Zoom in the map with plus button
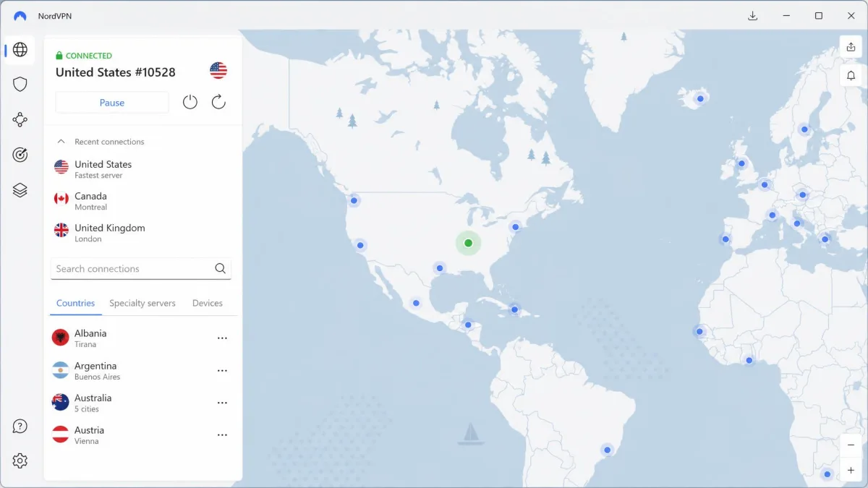The image size is (868, 488). pos(851,470)
